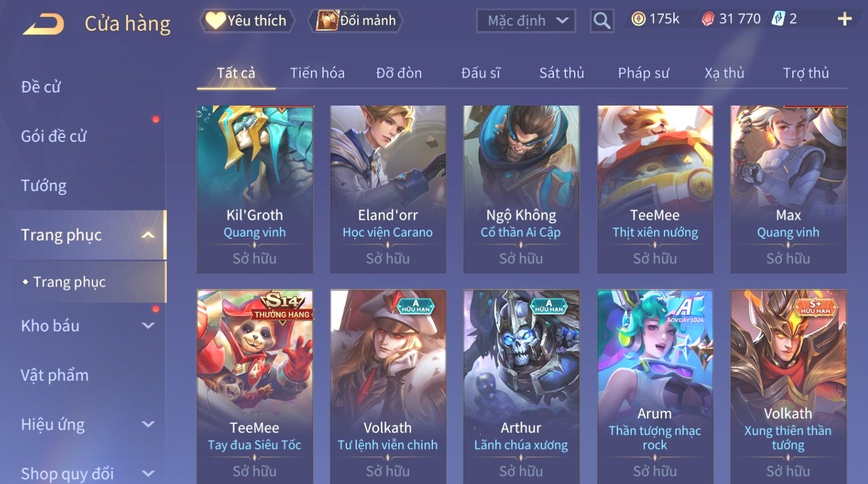Switch to the Pháp sư tab
Screen dimensions: 868x484
pos(643,73)
